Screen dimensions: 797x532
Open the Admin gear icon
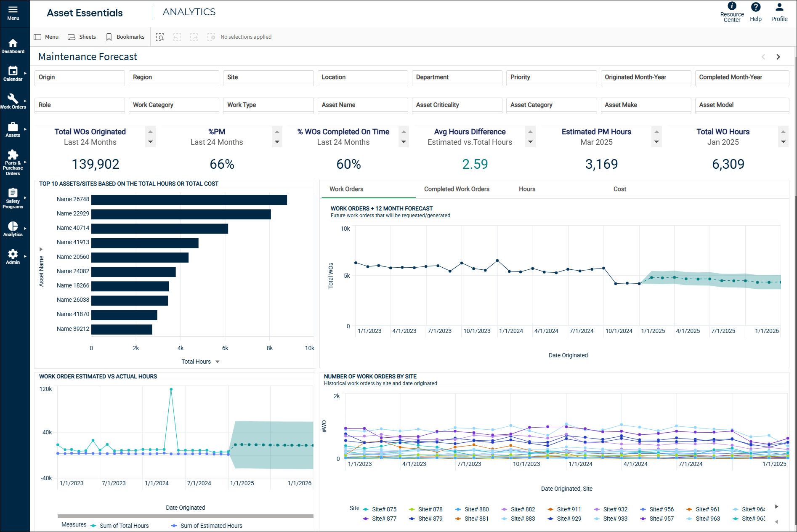(13, 256)
